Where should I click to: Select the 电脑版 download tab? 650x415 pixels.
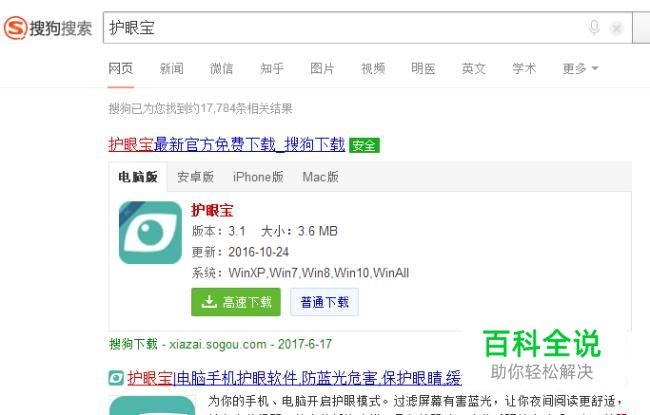138,177
